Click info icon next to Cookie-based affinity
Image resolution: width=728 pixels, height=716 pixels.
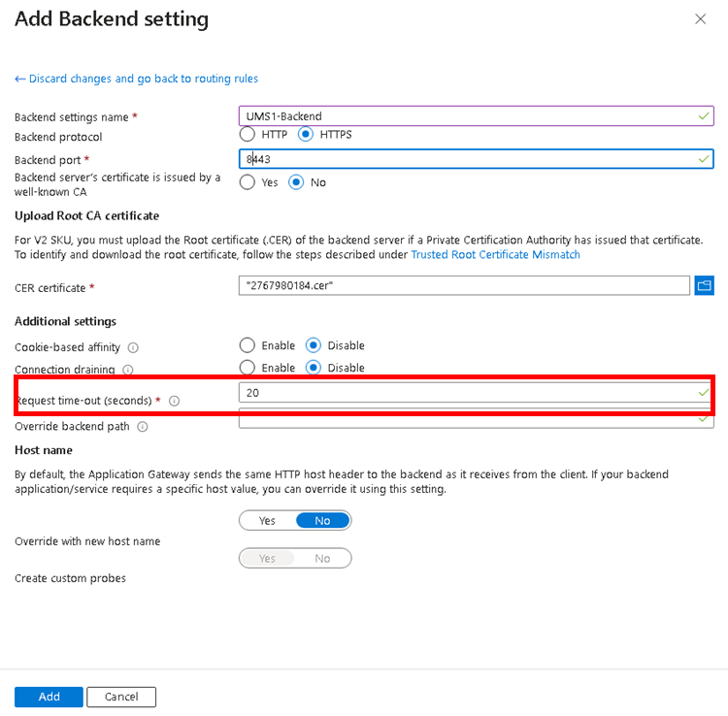(x=133, y=347)
